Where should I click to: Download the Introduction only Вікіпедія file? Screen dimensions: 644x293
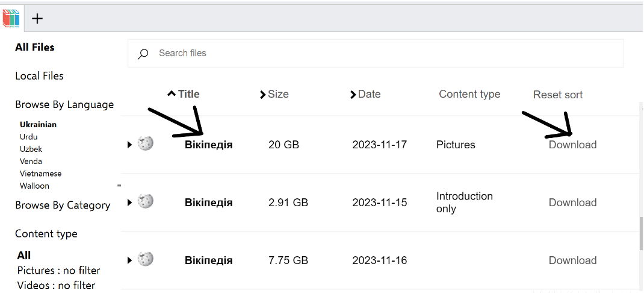pos(572,203)
